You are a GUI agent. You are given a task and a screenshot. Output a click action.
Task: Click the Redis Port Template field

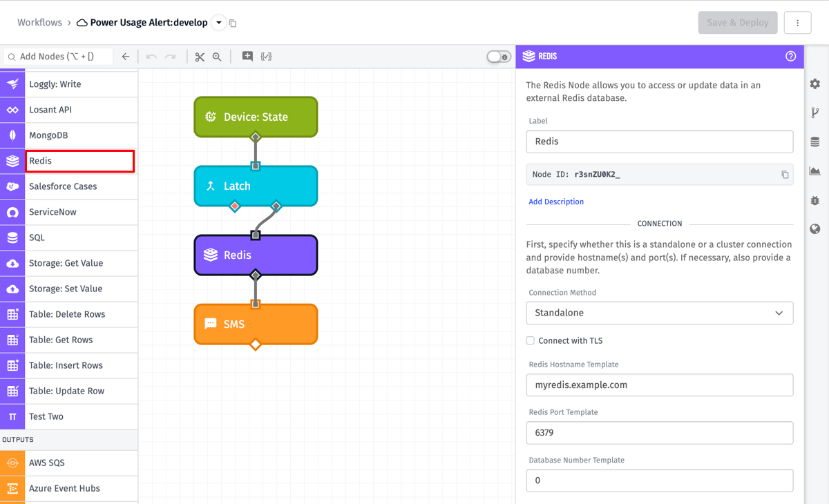(660, 433)
